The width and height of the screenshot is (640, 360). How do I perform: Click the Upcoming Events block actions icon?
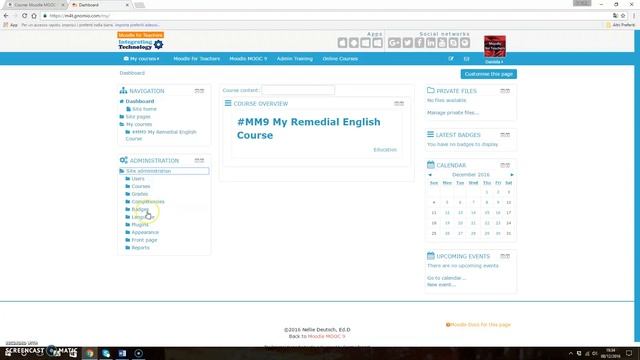[505, 256]
